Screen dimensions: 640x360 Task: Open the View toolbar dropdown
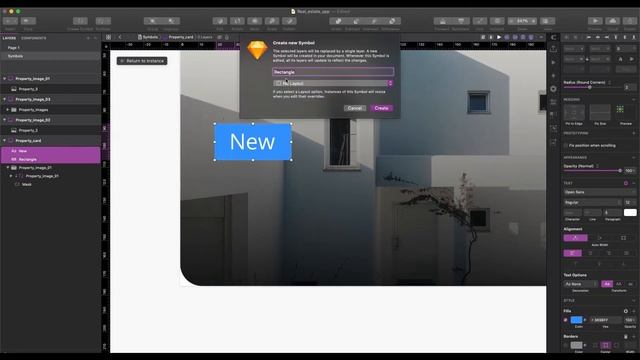tap(548, 21)
